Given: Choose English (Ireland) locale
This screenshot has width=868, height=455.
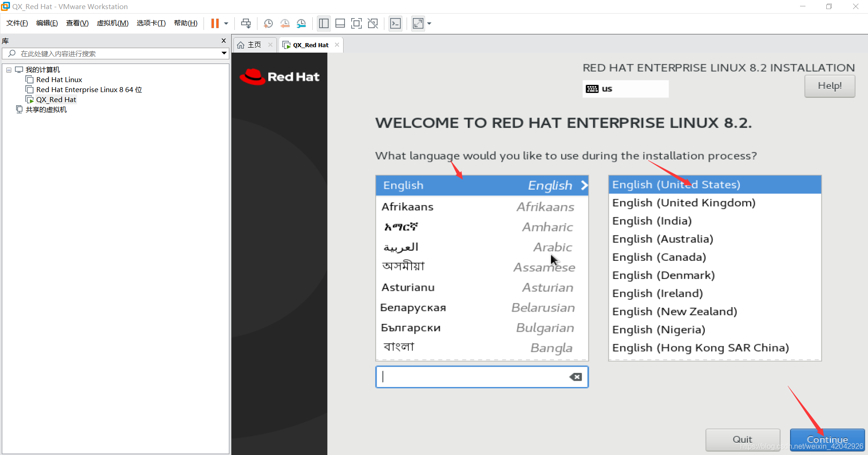Looking at the screenshot, I should pyautogui.click(x=715, y=294).
